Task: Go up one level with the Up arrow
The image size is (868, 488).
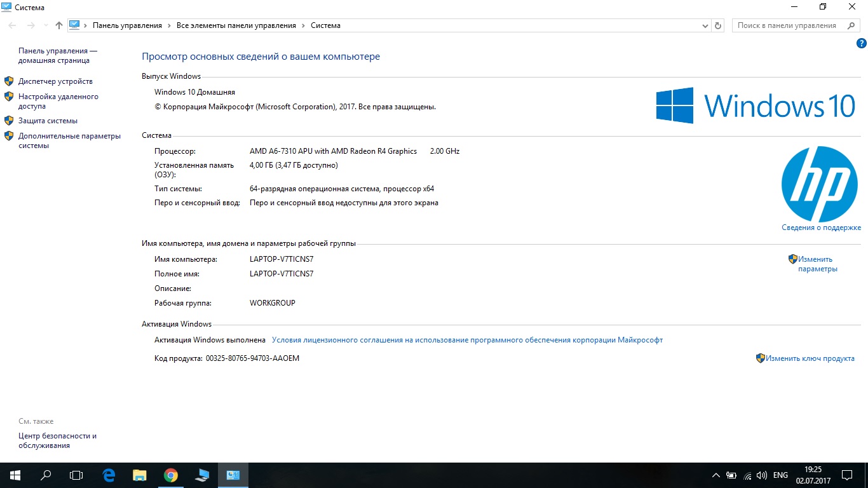Action: pos(59,25)
